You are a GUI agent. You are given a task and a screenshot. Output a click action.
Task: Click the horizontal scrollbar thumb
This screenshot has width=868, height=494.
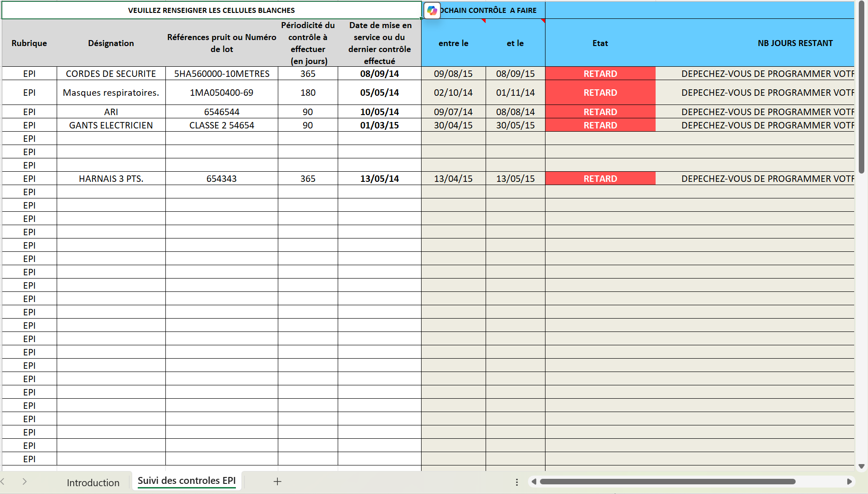pos(667,482)
